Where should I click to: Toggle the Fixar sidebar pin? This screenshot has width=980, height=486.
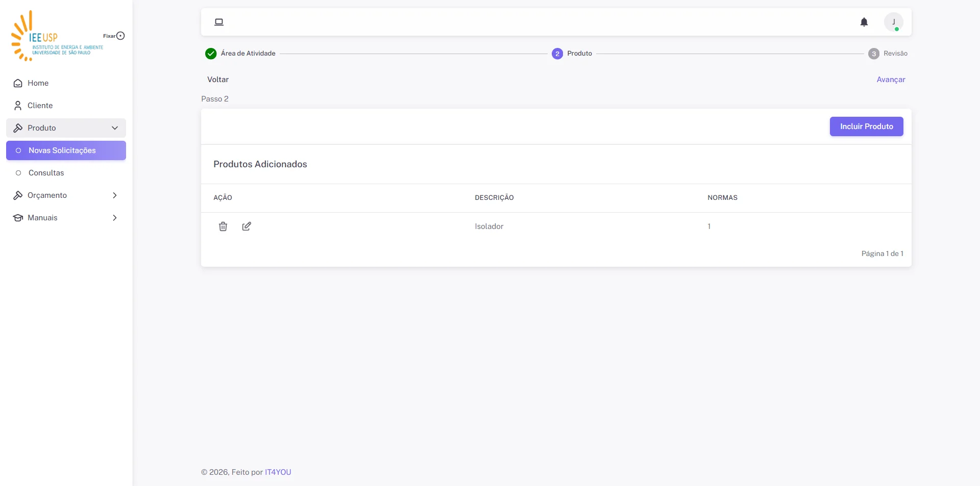(120, 36)
